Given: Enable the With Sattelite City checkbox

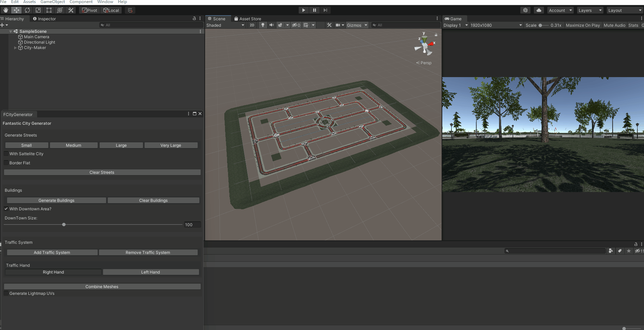Looking at the screenshot, I should pos(6,154).
